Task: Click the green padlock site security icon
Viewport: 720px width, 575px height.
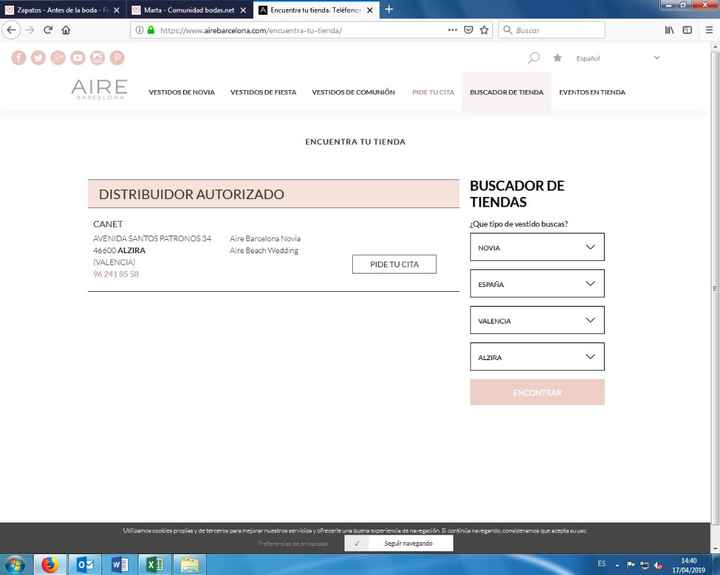Action: click(x=151, y=30)
